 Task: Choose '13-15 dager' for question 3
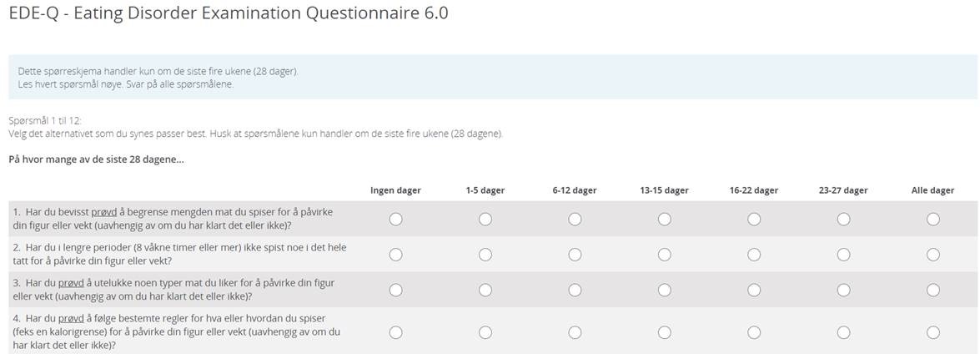point(664,290)
